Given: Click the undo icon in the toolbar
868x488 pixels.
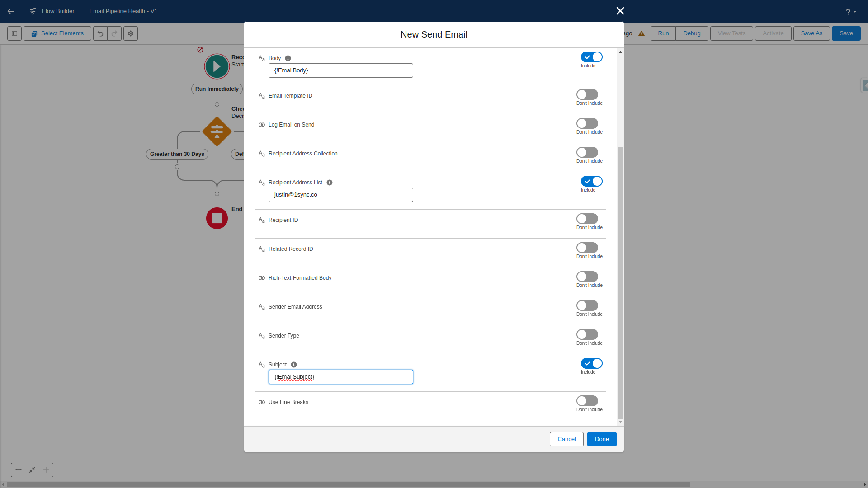Looking at the screenshot, I should coord(100,33).
